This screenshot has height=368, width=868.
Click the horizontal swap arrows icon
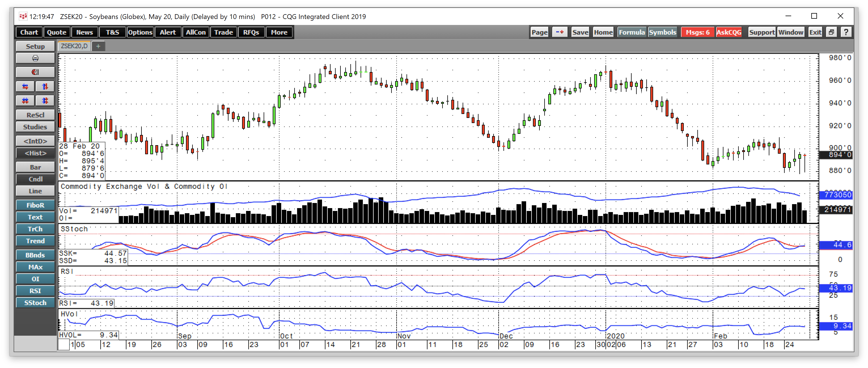click(x=25, y=86)
